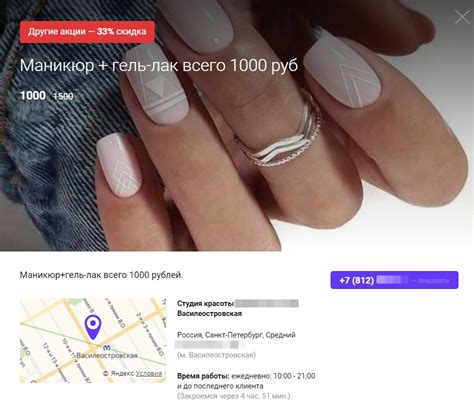Click the "Яндекс" copyright label on the map
The width and height of the screenshot is (474, 410).
119,373
